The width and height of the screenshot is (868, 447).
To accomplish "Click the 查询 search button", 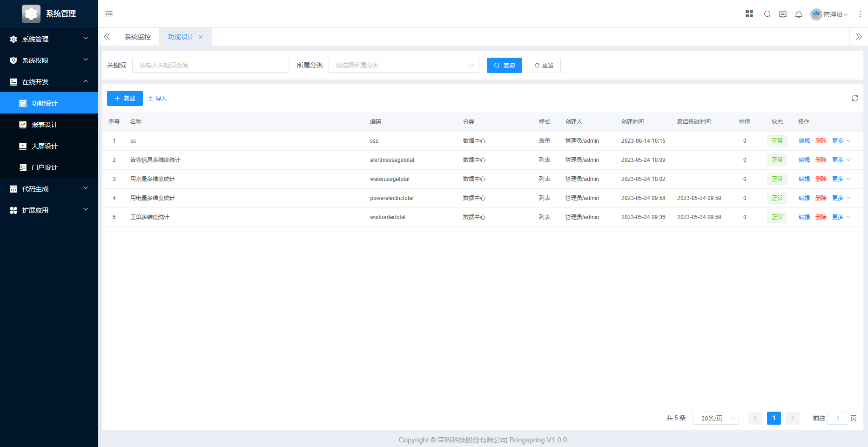I will (504, 65).
